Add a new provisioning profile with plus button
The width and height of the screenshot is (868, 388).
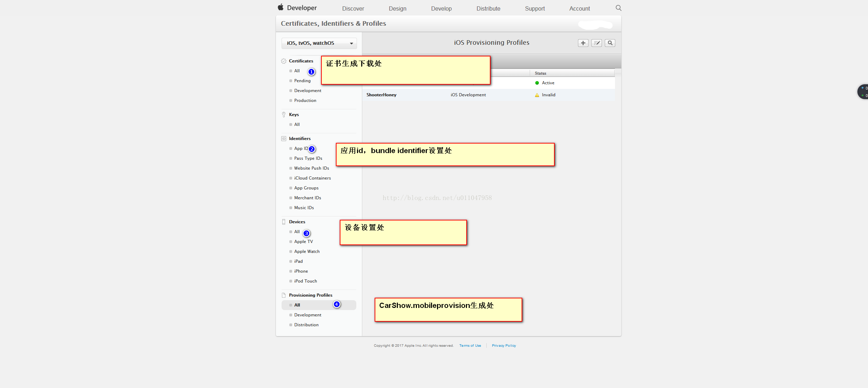click(x=583, y=43)
